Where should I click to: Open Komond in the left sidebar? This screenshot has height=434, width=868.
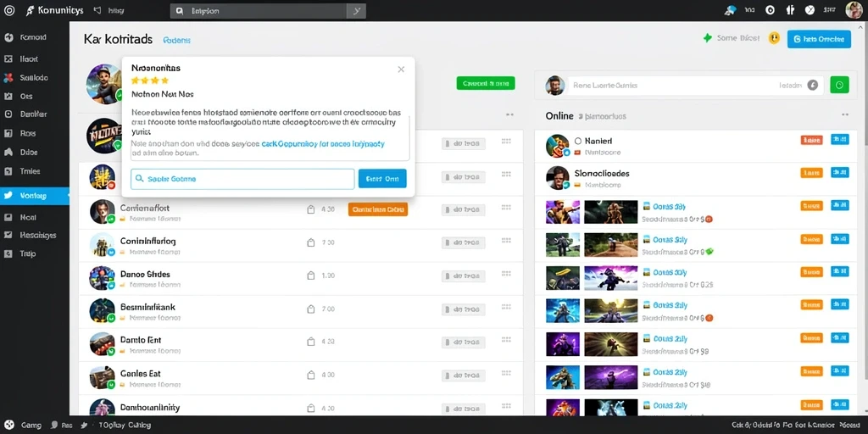click(x=33, y=37)
